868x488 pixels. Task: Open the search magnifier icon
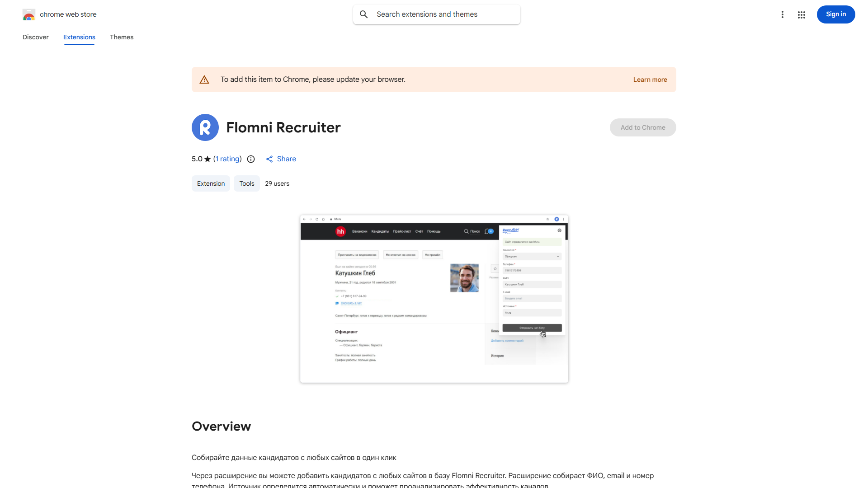point(364,14)
